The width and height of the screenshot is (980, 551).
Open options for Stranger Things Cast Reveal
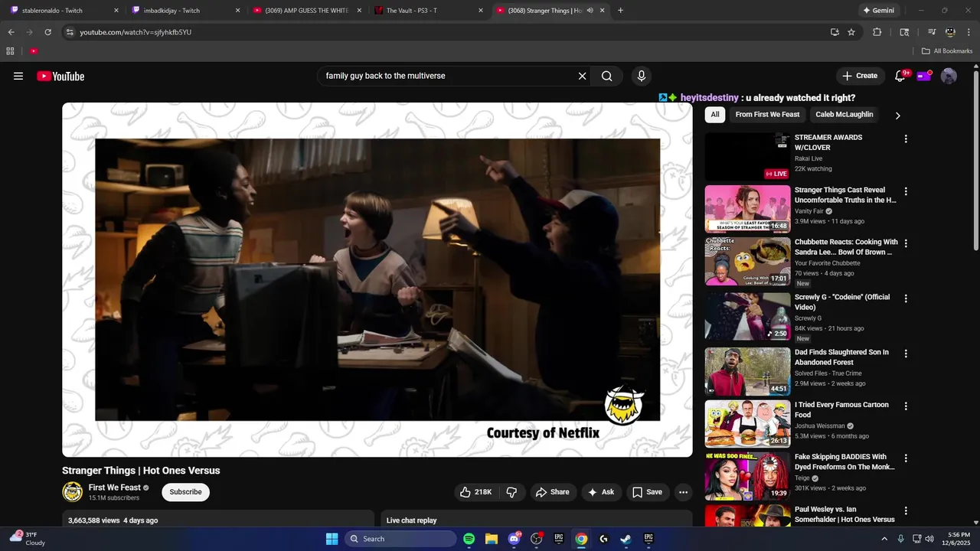pyautogui.click(x=906, y=191)
